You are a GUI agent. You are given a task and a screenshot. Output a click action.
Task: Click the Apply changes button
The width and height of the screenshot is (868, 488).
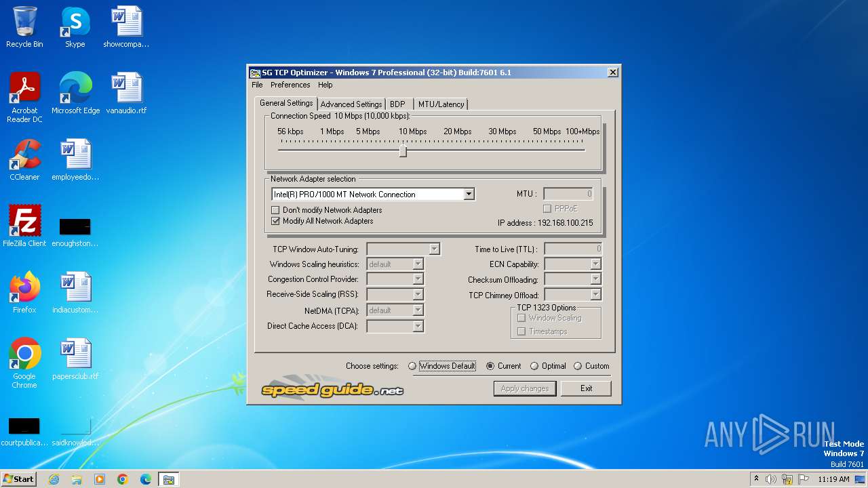click(x=525, y=388)
